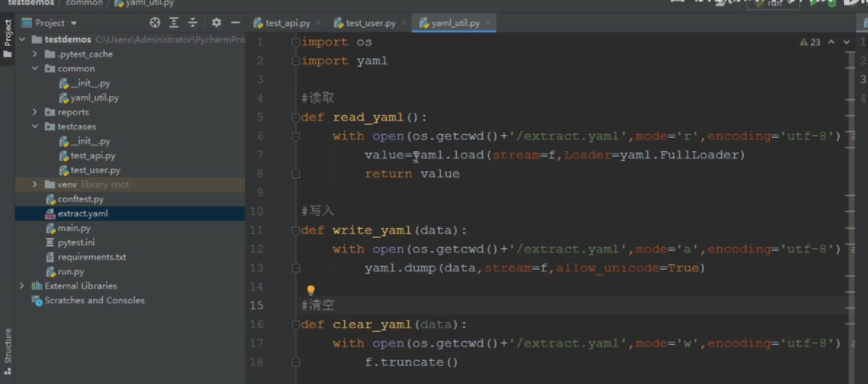Collapse the common folder arrow
Image resolution: width=868 pixels, height=384 pixels.
35,68
